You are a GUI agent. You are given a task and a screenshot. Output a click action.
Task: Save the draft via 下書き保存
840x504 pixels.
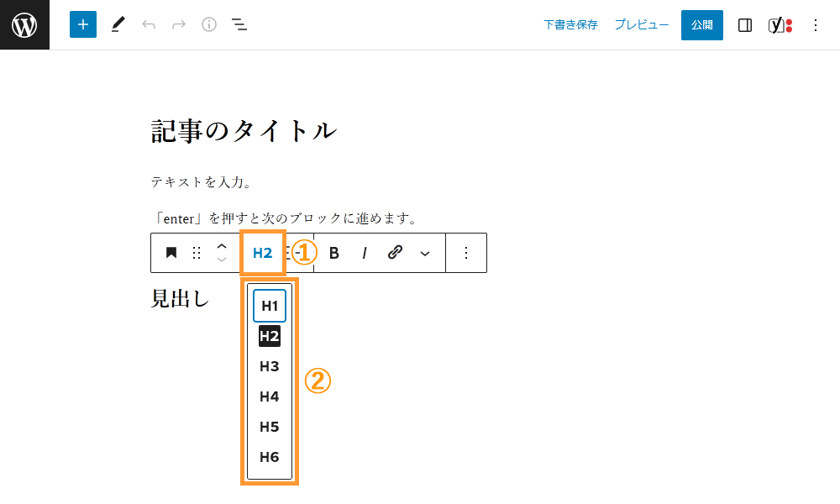(x=570, y=24)
